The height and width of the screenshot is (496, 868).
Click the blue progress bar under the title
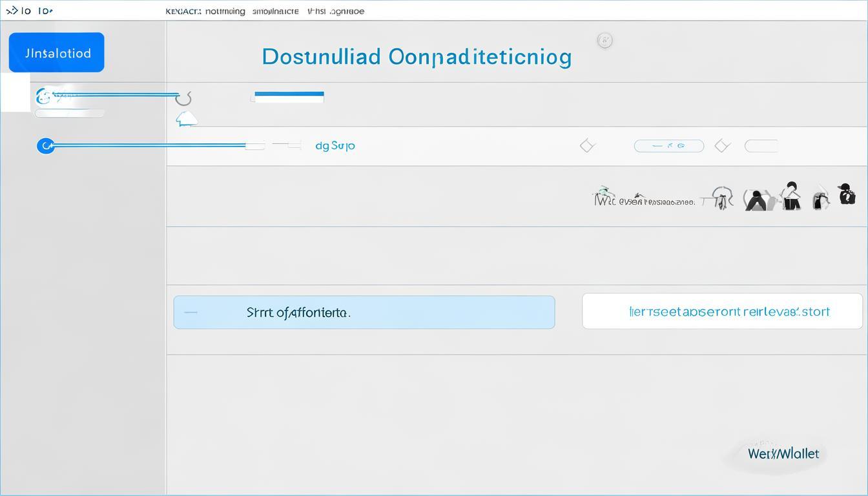(289, 97)
